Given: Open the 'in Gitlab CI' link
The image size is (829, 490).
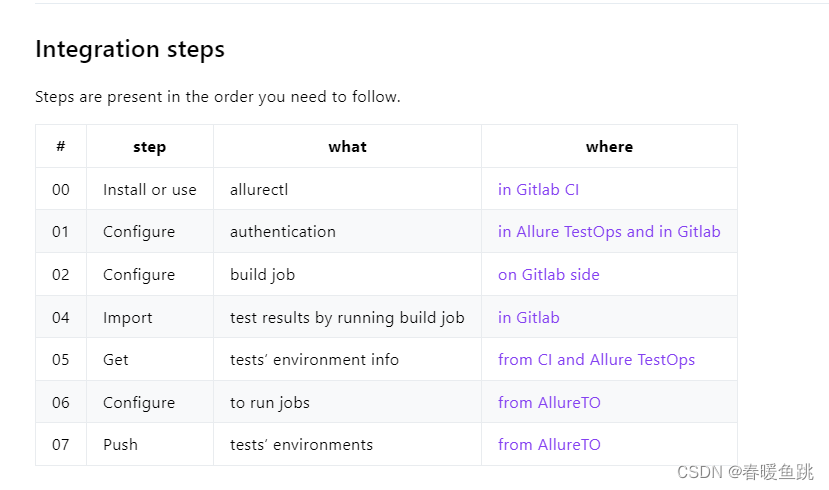Looking at the screenshot, I should click(x=538, y=189).
